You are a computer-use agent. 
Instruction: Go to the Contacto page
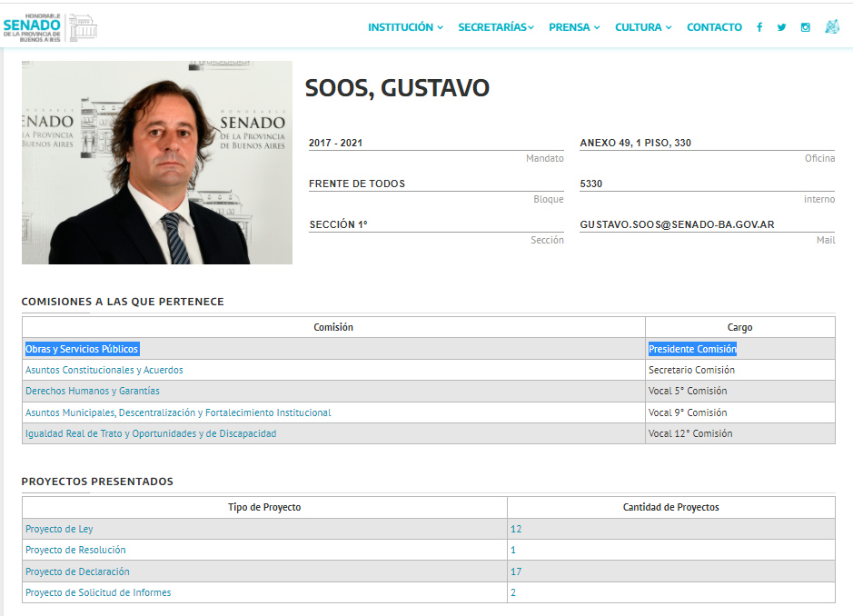point(714,27)
